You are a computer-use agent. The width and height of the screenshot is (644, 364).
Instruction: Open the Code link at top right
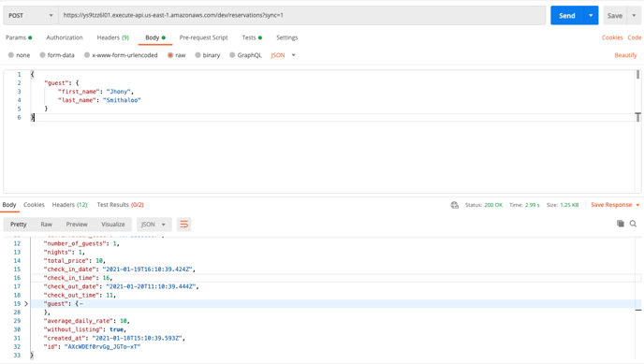pos(634,37)
